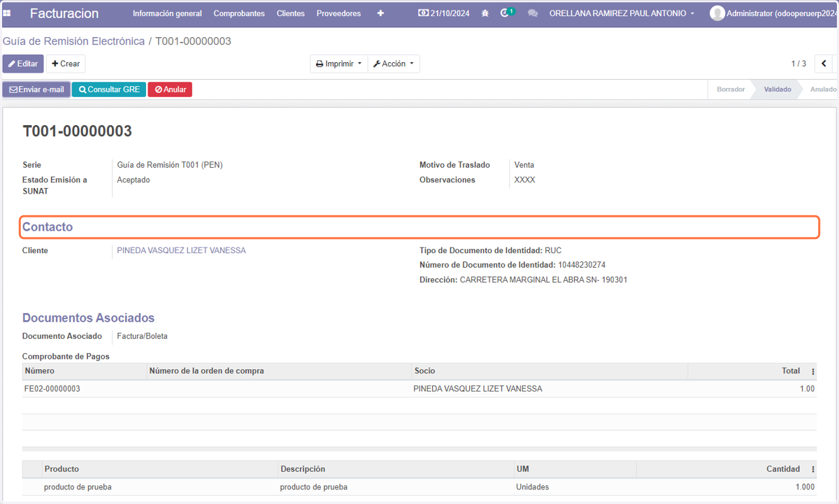The image size is (839, 504).
Task: Expand the Imprimir dropdown
Action: pyautogui.click(x=339, y=64)
